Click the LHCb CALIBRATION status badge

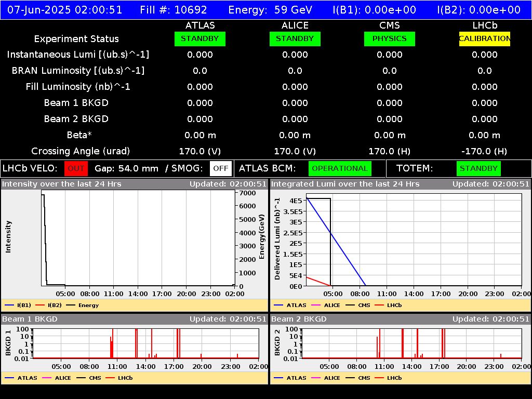(485, 38)
